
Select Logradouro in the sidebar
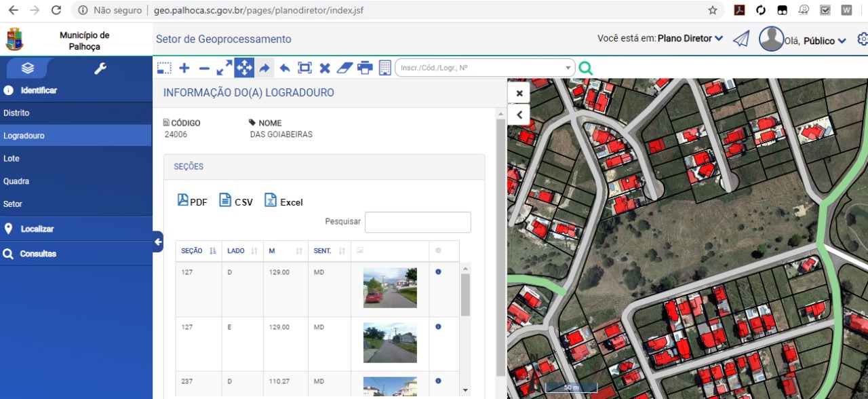76,136
